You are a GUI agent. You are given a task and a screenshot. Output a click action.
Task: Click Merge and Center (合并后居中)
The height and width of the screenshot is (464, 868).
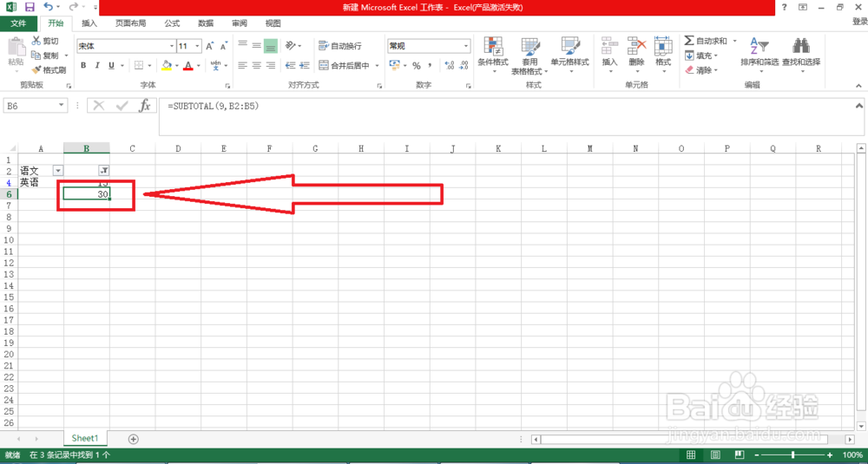pyautogui.click(x=345, y=65)
